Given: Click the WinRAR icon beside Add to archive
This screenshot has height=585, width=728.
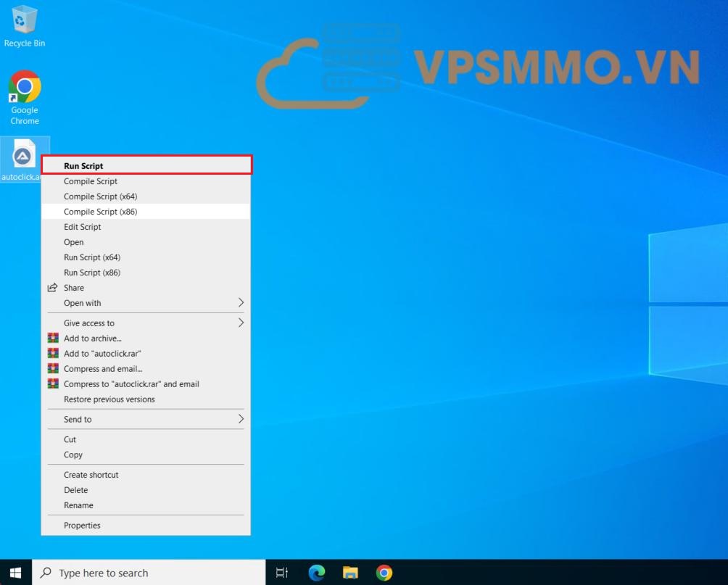Looking at the screenshot, I should [x=53, y=339].
